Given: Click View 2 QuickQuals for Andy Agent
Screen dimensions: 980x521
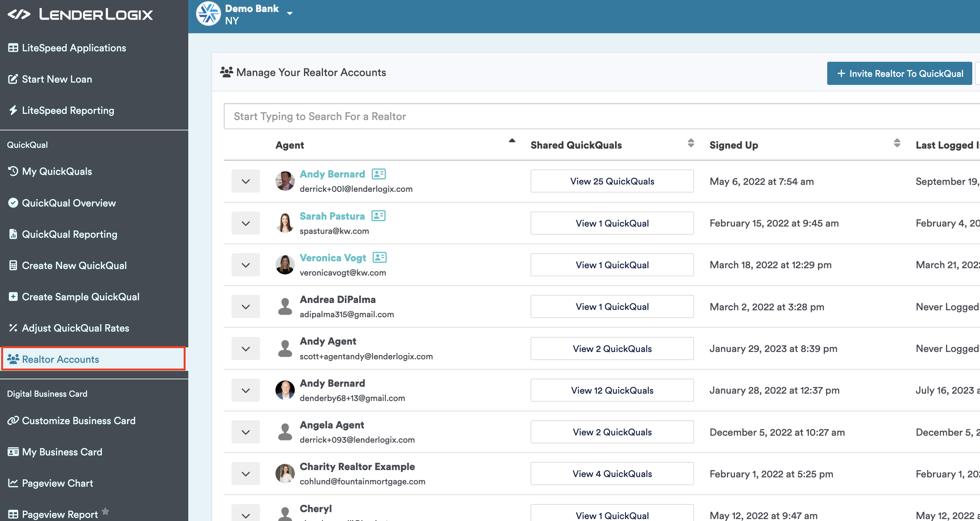Looking at the screenshot, I should pyautogui.click(x=612, y=348).
